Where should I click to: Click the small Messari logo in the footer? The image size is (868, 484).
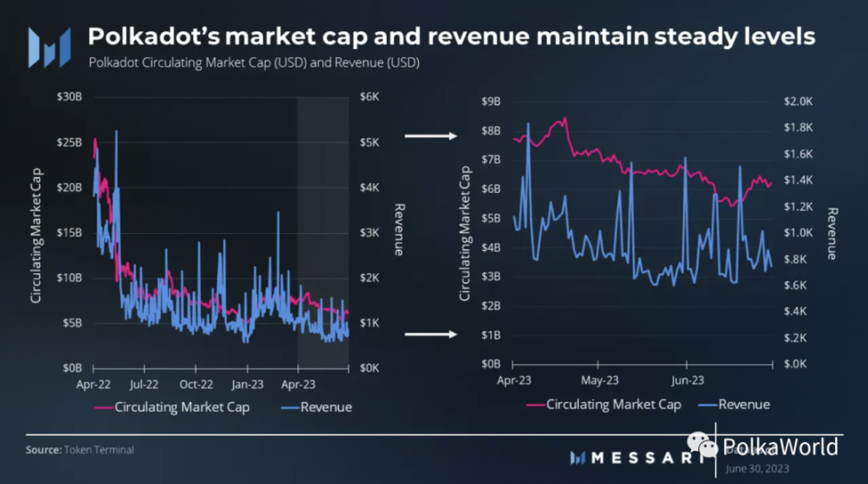click(578, 457)
